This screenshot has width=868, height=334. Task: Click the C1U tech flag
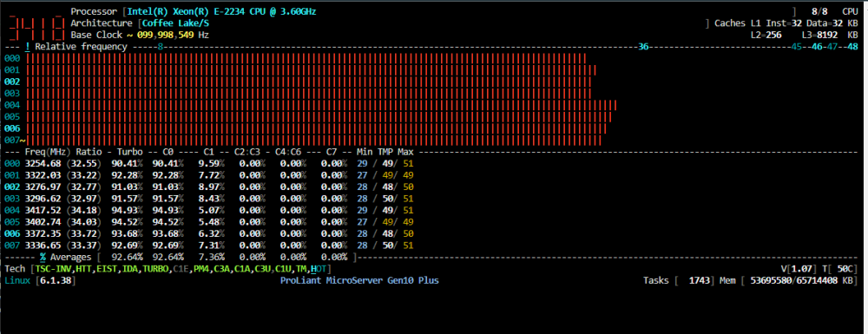tap(282, 269)
